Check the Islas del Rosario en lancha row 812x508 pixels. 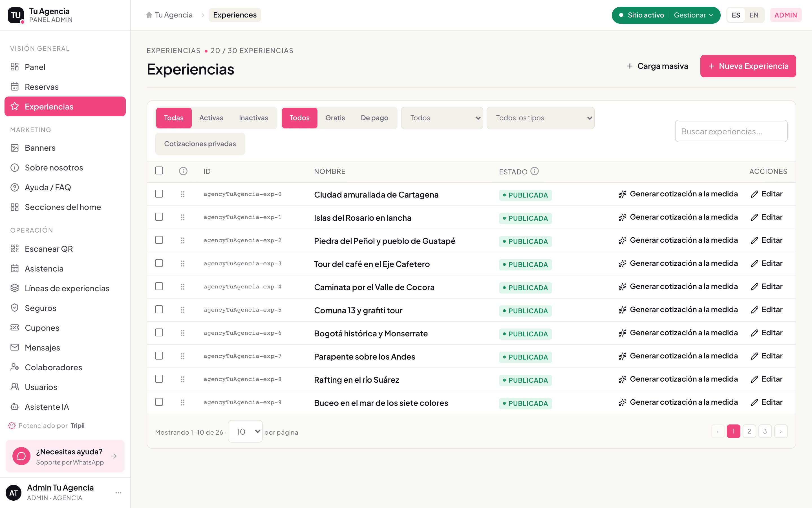pyautogui.click(x=159, y=217)
